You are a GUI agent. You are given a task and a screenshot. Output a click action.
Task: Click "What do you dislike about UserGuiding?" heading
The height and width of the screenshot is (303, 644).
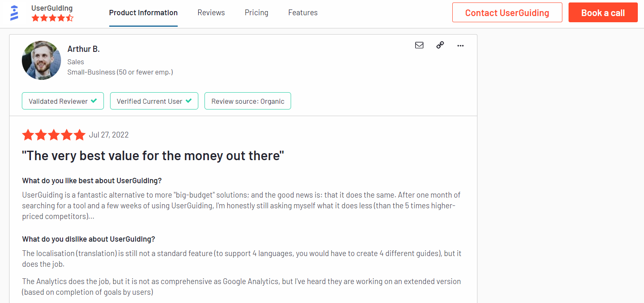click(89, 239)
